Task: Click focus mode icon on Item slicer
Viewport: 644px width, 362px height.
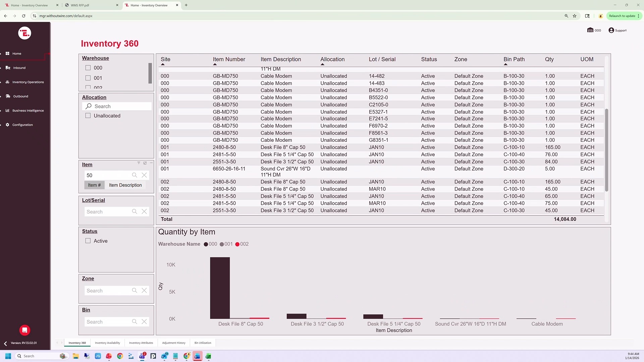Action: tap(145, 163)
